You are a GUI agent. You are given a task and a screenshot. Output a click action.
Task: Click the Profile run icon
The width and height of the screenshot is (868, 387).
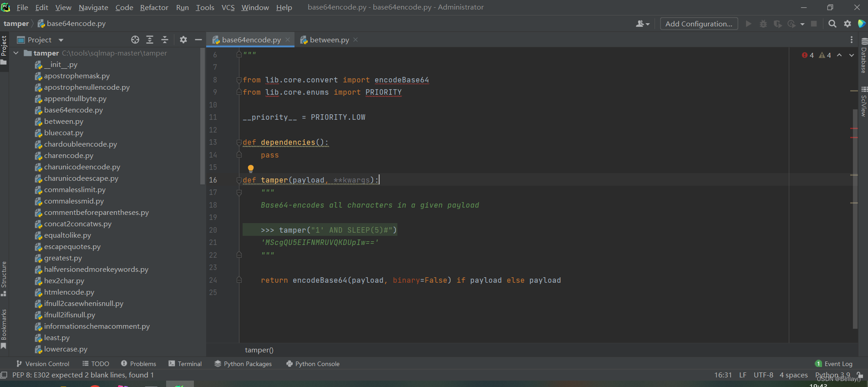(792, 24)
